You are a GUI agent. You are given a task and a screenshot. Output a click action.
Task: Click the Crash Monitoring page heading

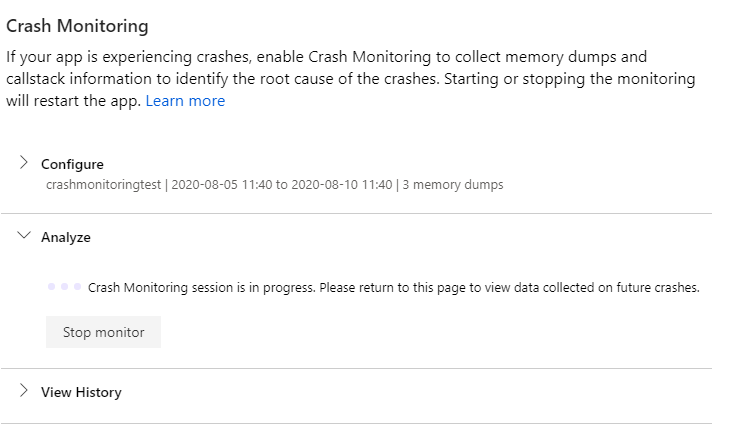click(77, 26)
